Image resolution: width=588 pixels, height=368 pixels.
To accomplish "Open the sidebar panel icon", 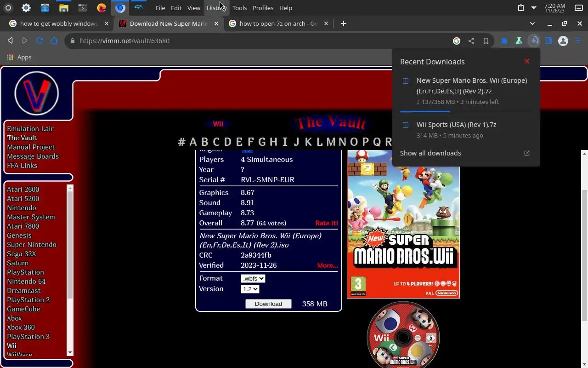I will tap(548, 41).
